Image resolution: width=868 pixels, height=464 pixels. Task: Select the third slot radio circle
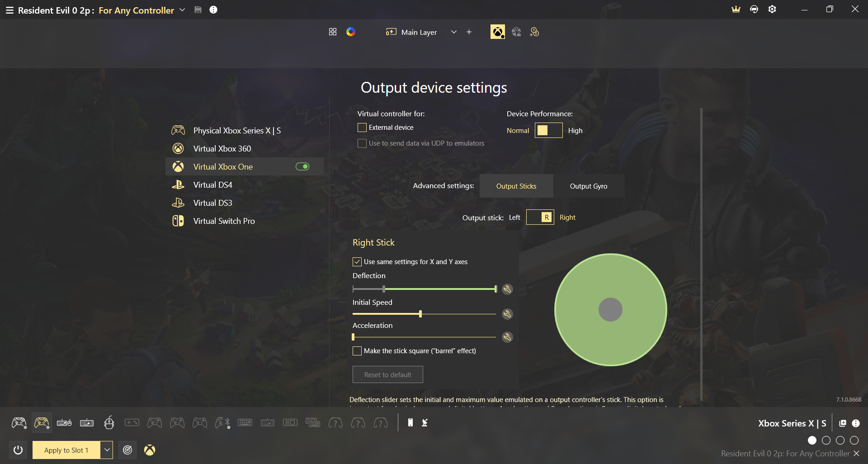[840, 440]
